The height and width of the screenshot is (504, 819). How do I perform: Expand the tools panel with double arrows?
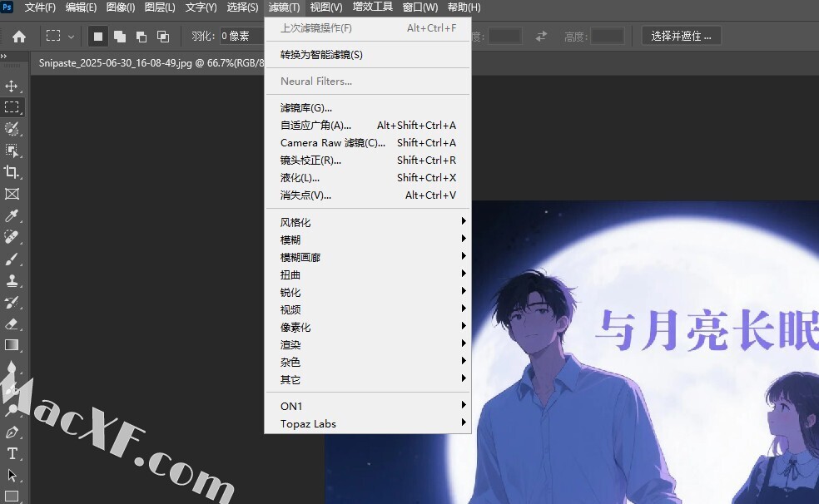coord(3,56)
